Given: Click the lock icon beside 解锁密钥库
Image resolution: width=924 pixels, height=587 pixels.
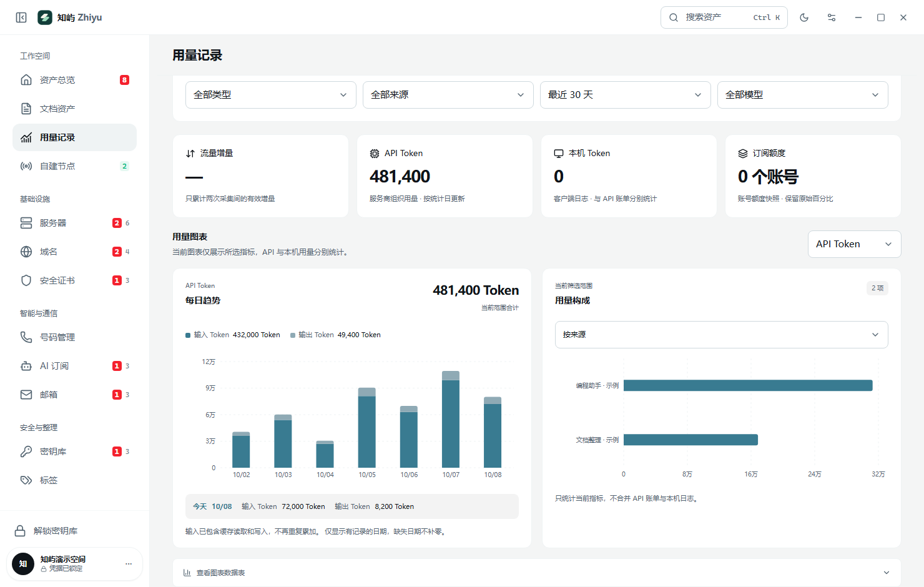Looking at the screenshot, I should tap(20, 531).
